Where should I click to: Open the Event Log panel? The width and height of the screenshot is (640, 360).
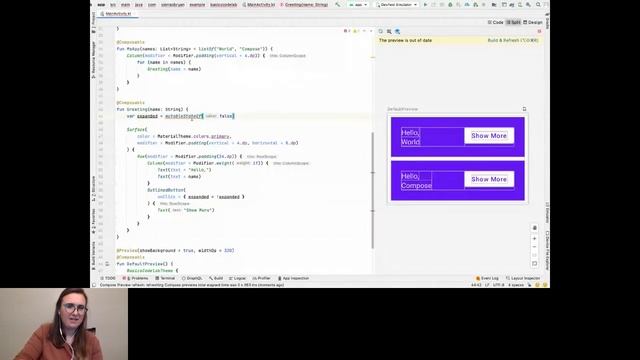coord(487,278)
